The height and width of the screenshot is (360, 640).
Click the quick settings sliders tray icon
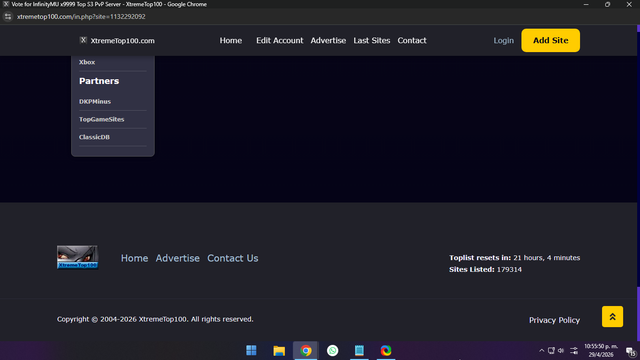click(574, 350)
